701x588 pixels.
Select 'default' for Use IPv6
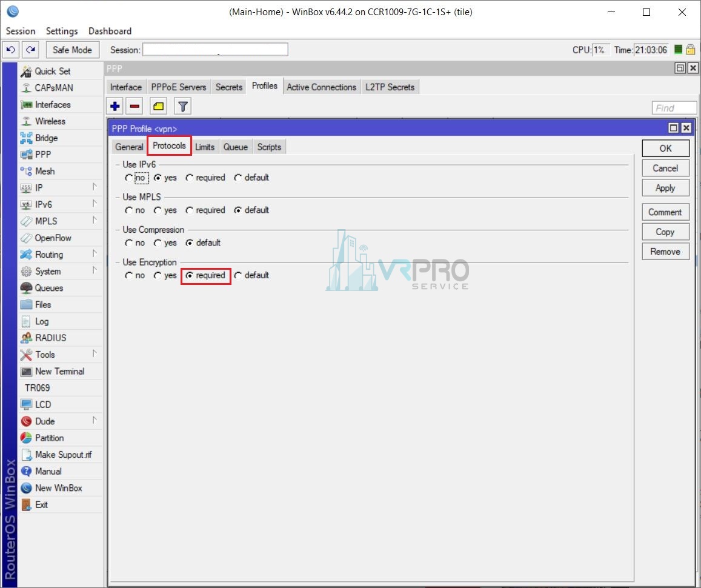pos(238,178)
